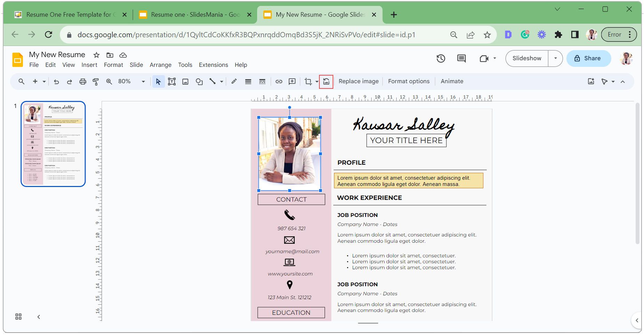Image resolution: width=644 pixels, height=335 pixels.
Task: Click the Paint format icon
Action: [96, 81]
